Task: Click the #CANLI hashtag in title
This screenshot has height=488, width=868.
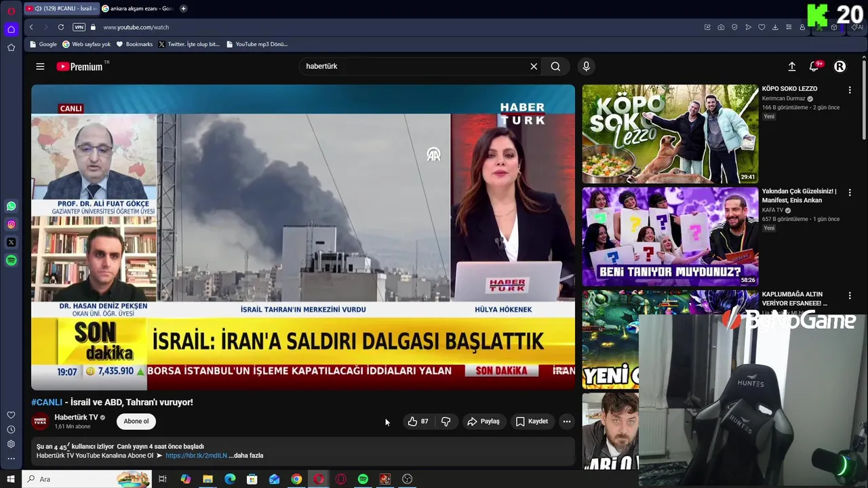Action: click(47, 402)
